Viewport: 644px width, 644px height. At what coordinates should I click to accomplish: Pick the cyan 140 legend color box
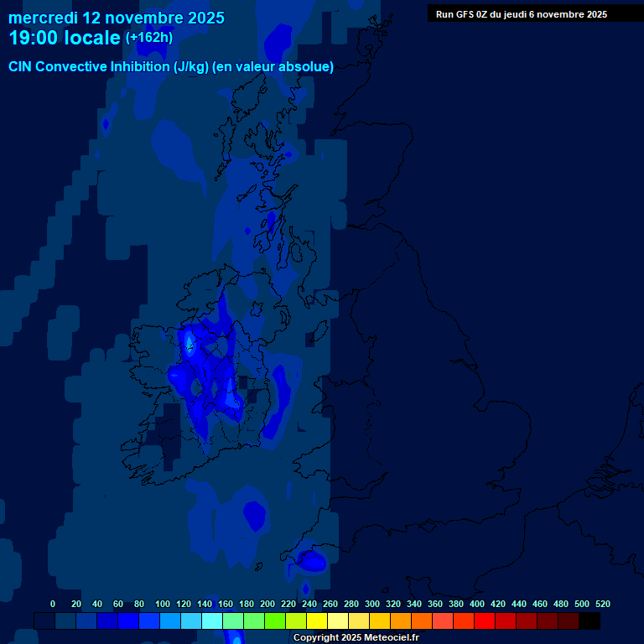point(211,621)
